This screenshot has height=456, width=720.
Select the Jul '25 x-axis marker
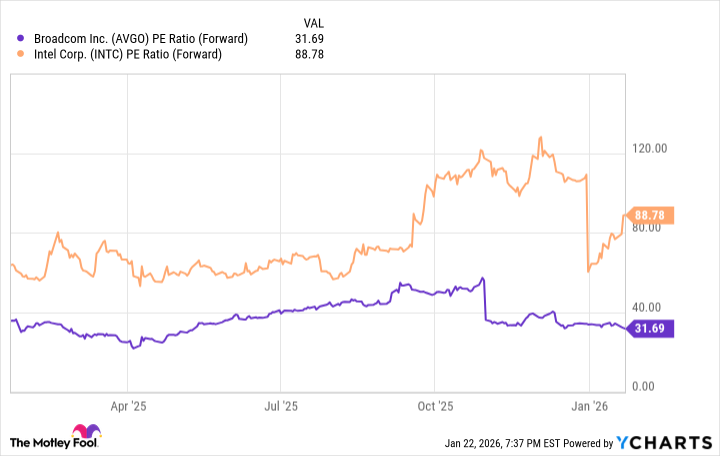tap(281, 407)
